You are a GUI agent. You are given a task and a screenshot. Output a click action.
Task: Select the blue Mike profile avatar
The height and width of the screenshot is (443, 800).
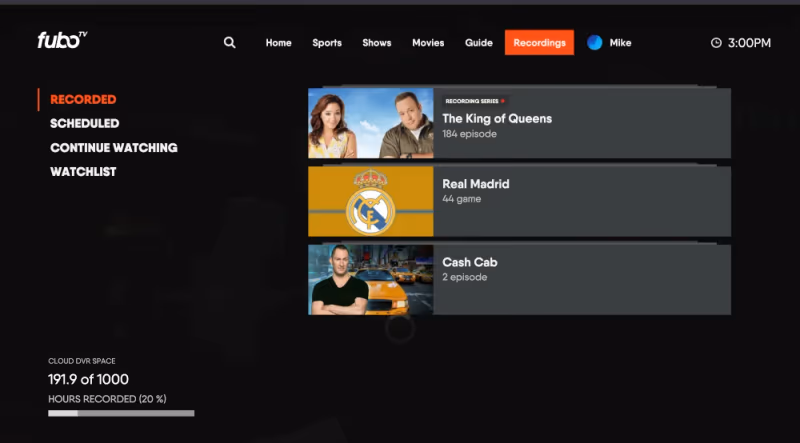click(594, 43)
